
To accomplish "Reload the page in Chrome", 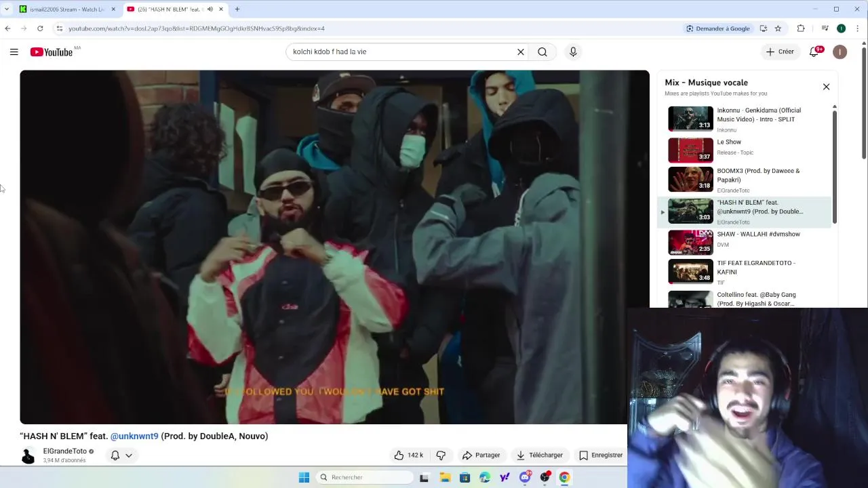I will click(x=40, y=28).
